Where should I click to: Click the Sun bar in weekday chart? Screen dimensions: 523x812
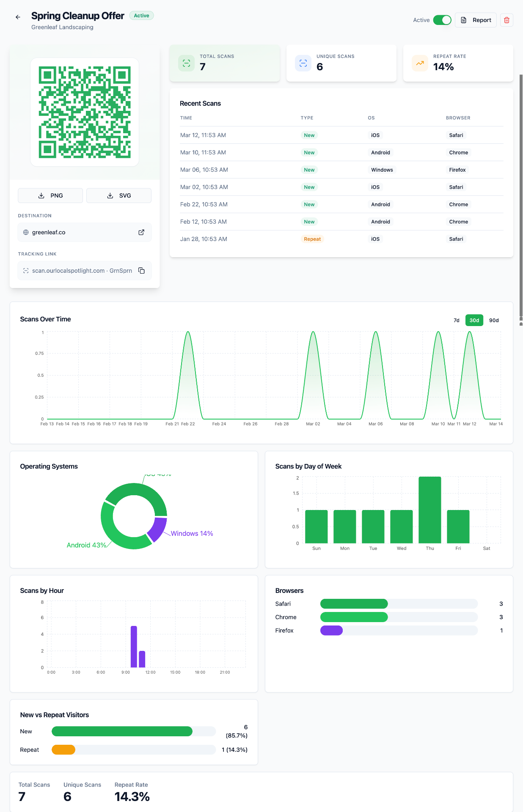[x=317, y=527]
